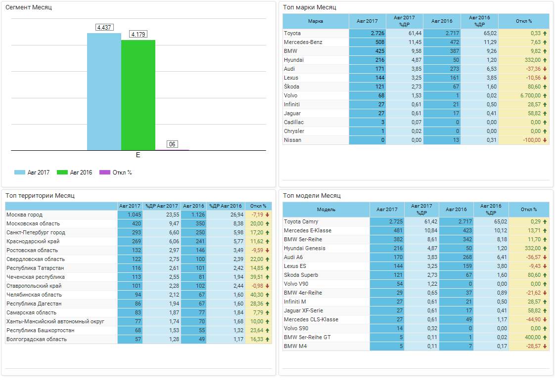This screenshot has width=555, height=392.
Task: Click the "Топ модели Месяц" panel title
Action: tap(312, 195)
